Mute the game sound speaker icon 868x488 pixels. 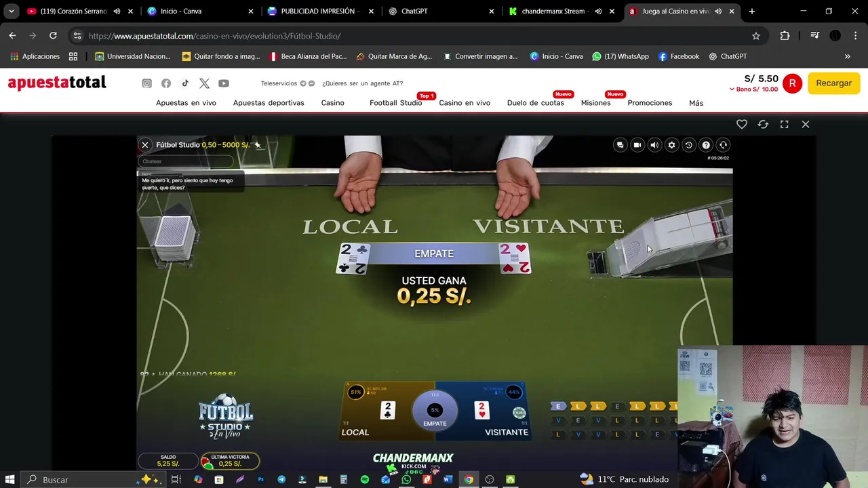pyautogui.click(x=654, y=145)
